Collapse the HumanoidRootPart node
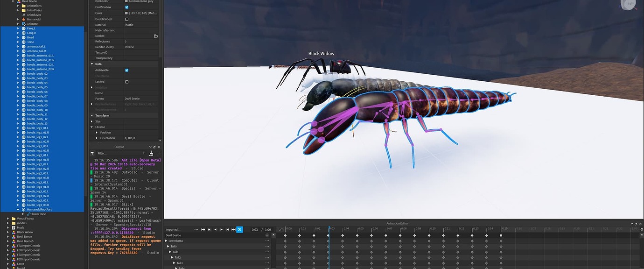 click(x=18, y=209)
